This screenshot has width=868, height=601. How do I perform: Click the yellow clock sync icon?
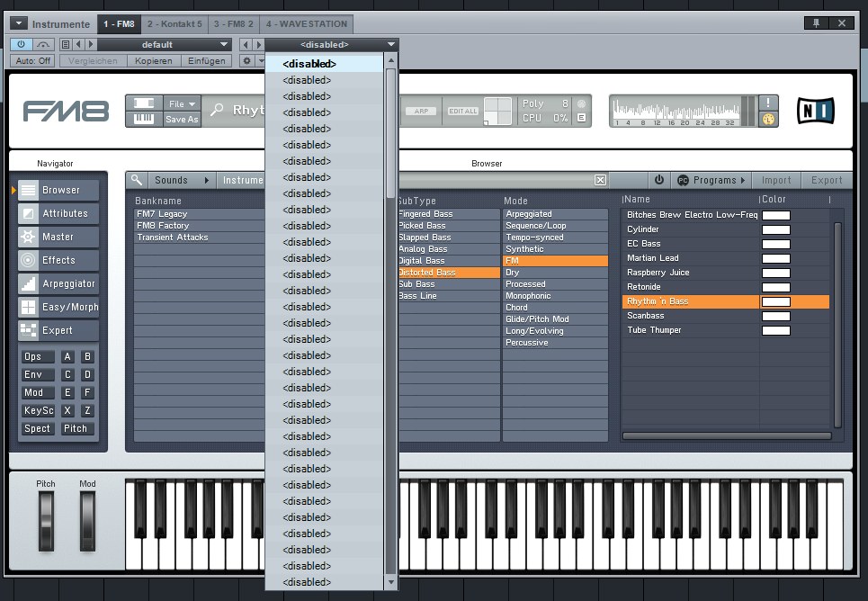768,119
